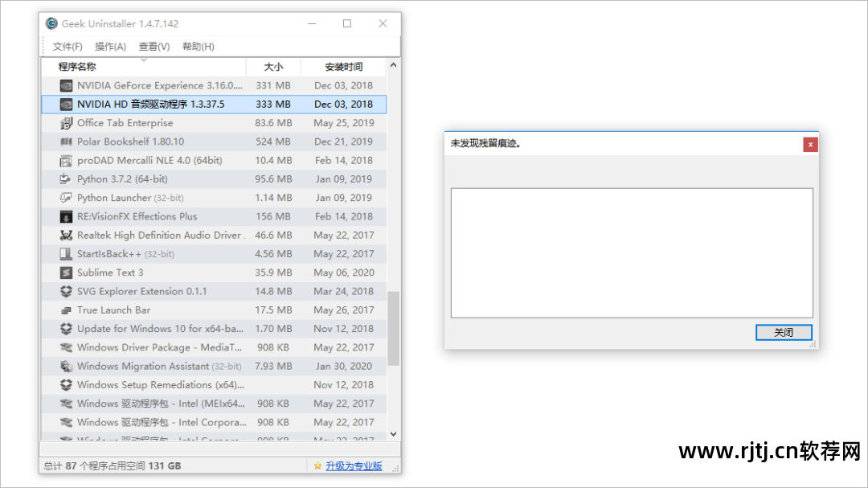The height and width of the screenshot is (488, 868).
Task: Click the Python Launcher icon
Action: click(66, 198)
